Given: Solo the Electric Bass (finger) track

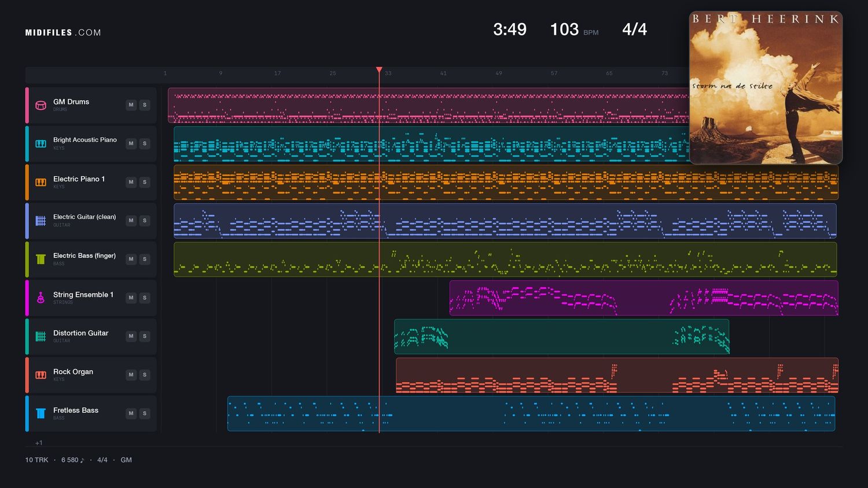Looking at the screenshot, I should (145, 259).
